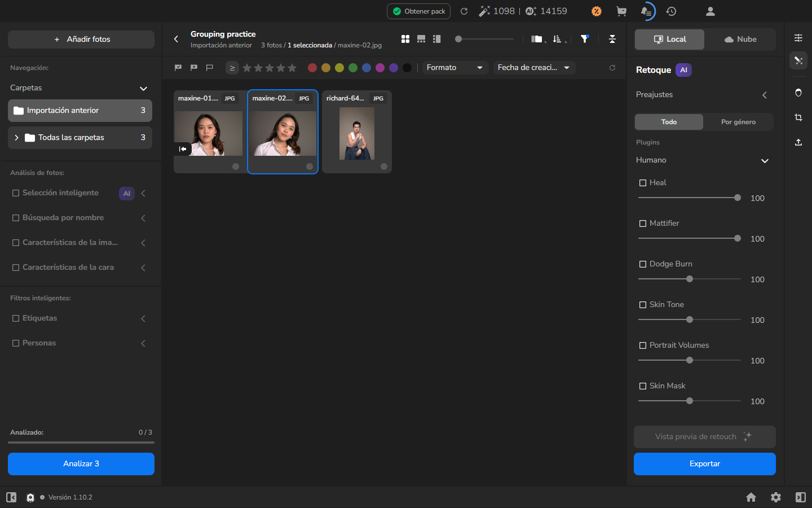Image resolution: width=812 pixels, height=508 pixels.
Task: Reset filters with the refresh icon
Action: pyautogui.click(x=612, y=68)
